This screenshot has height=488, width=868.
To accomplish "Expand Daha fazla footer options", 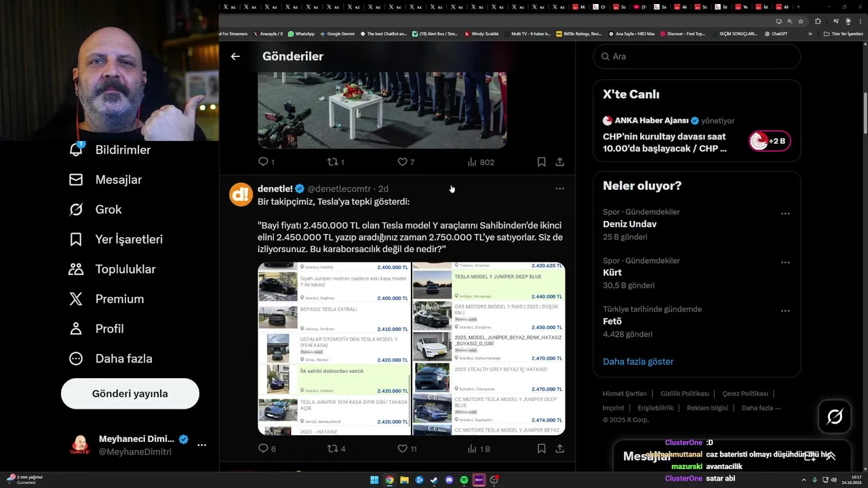I will click(x=761, y=408).
